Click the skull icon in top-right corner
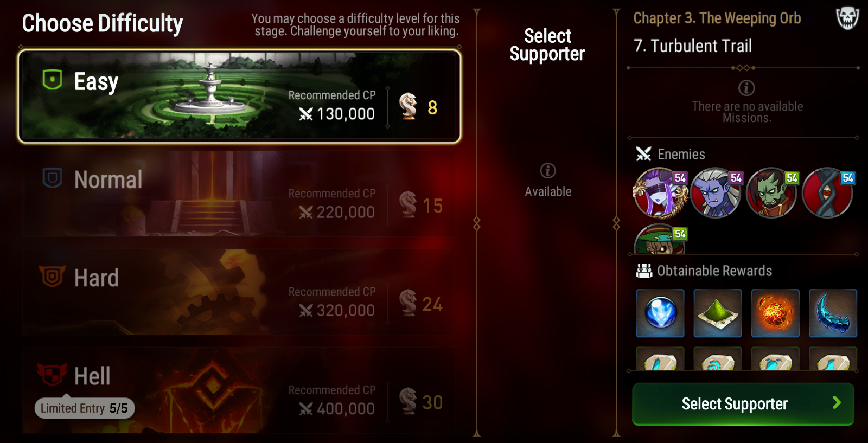 tap(847, 18)
